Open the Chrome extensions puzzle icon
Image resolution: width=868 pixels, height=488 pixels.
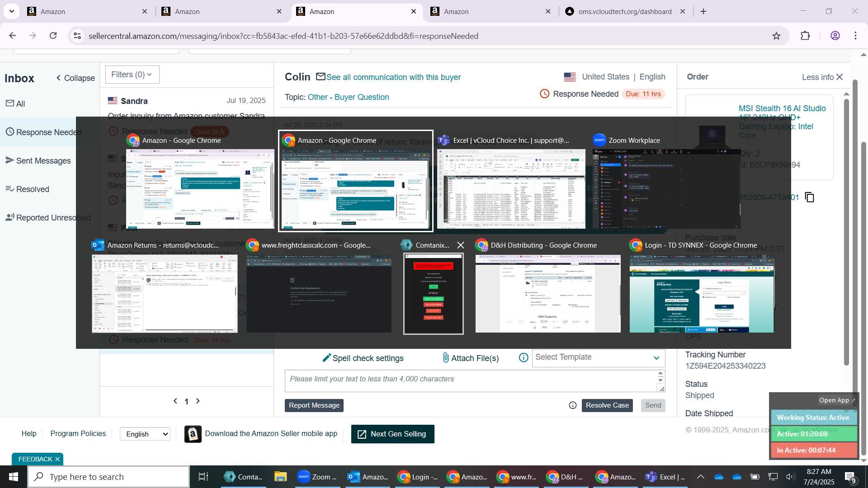pyautogui.click(x=805, y=36)
